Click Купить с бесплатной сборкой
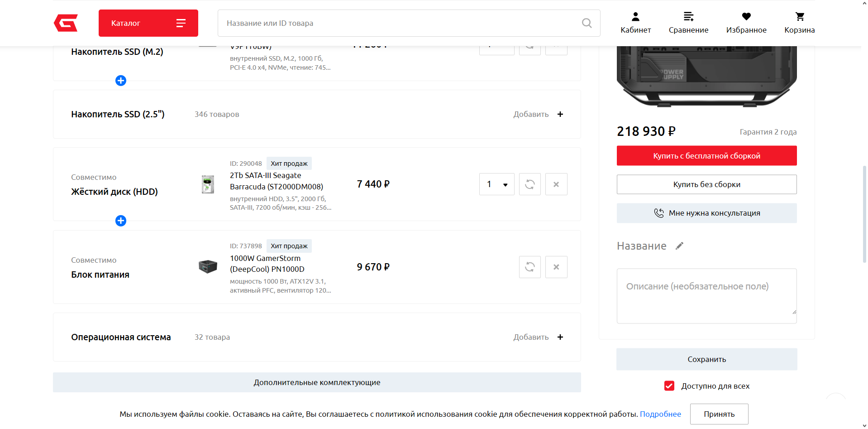Viewport: 868px width, 429px height. point(706,156)
